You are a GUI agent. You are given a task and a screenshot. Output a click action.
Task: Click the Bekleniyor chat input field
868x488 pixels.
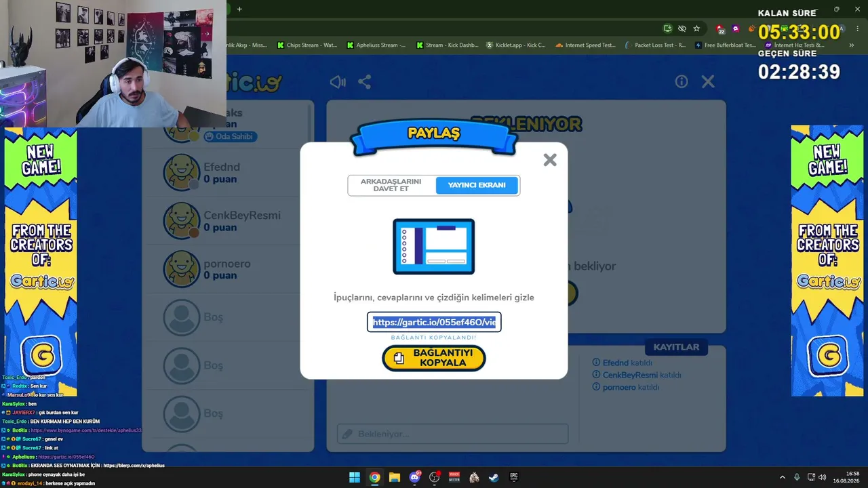pos(453,434)
